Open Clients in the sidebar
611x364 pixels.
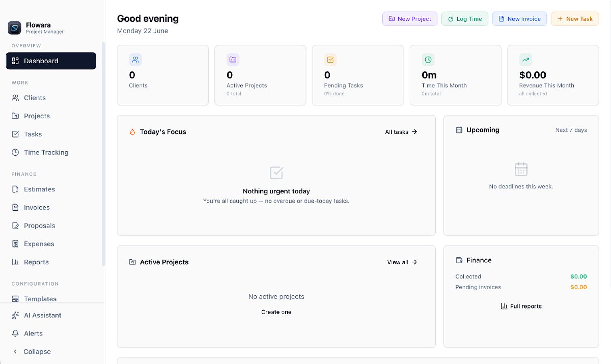click(51, 98)
